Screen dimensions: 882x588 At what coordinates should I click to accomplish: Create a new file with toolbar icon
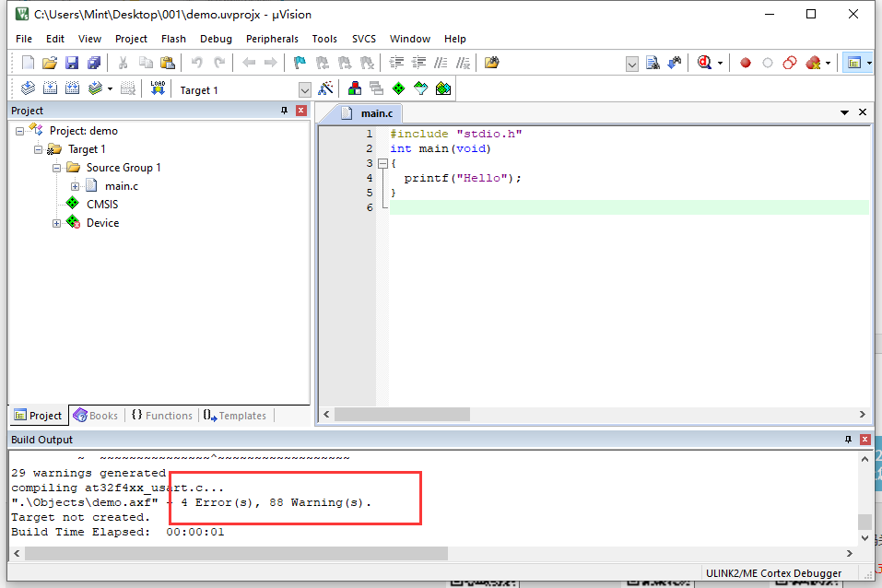(28, 63)
